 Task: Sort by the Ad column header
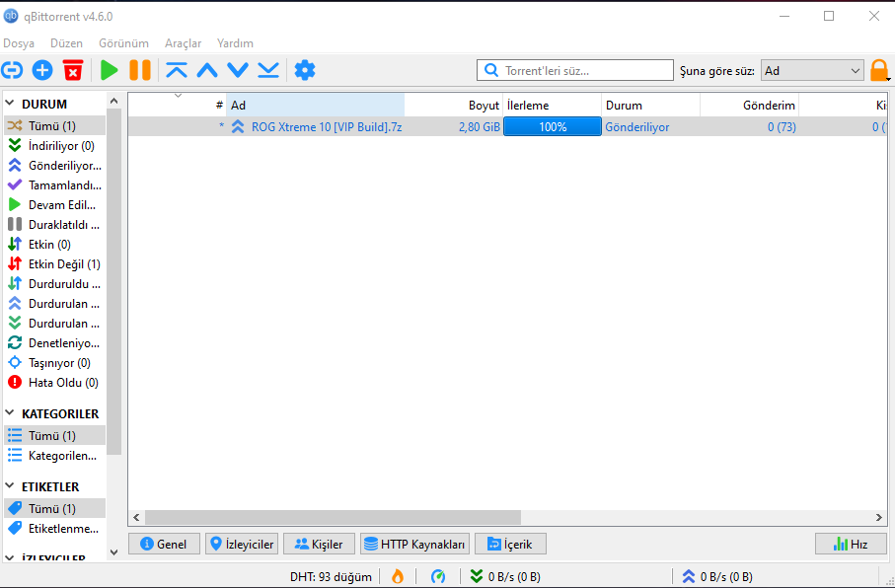[315, 105]
